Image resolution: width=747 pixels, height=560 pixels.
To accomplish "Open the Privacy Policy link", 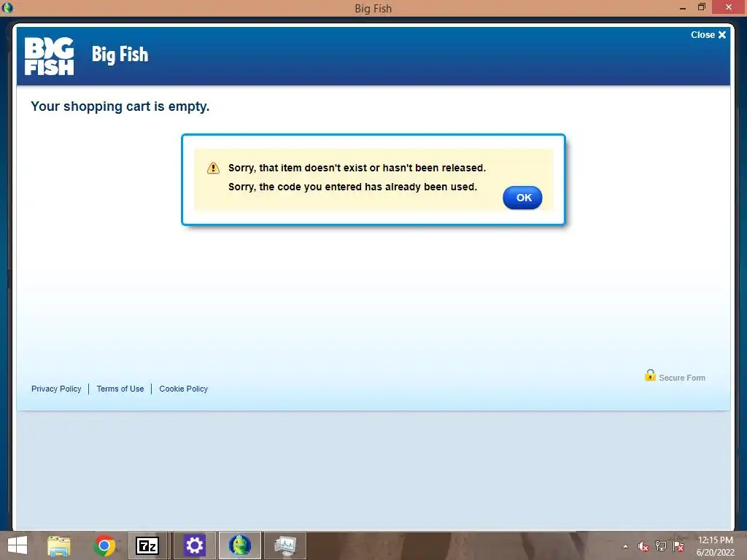I will tap(56, 389).
